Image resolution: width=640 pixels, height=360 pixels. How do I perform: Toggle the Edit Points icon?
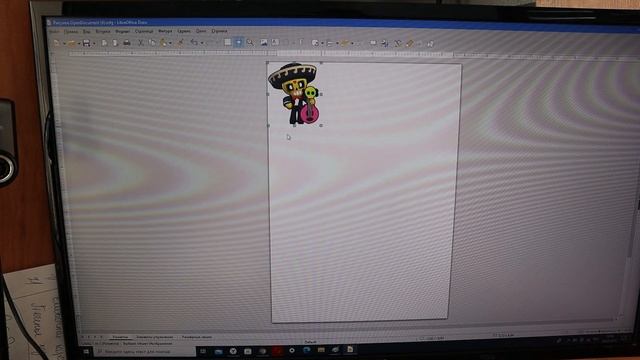398,43
